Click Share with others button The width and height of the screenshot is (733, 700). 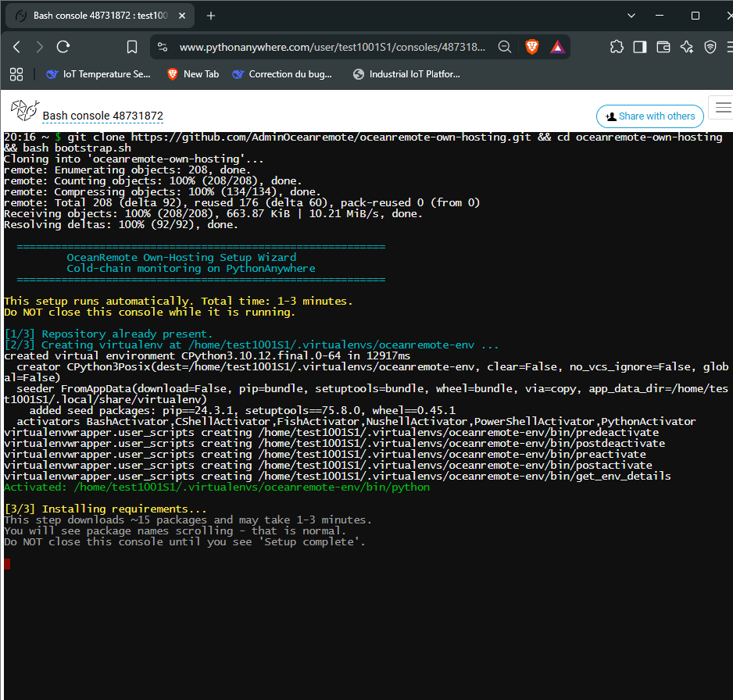click(x=650, y=116)
